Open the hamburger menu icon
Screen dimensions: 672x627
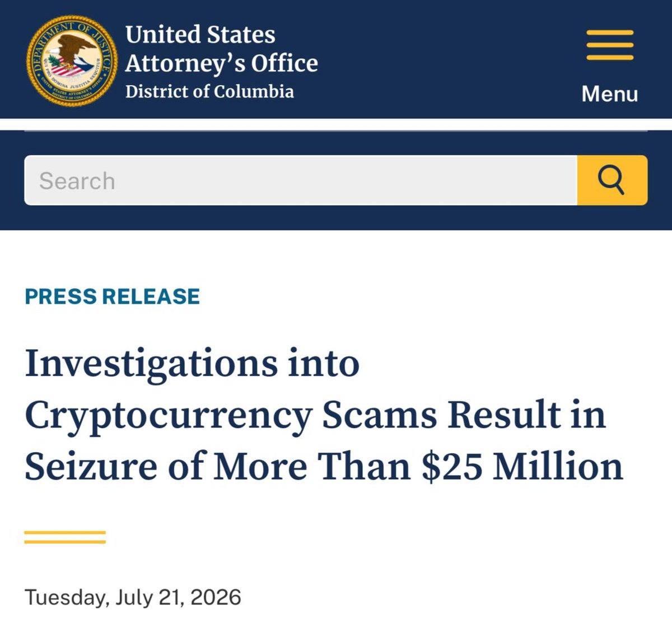pyautogui.click(x=610, y=45)
